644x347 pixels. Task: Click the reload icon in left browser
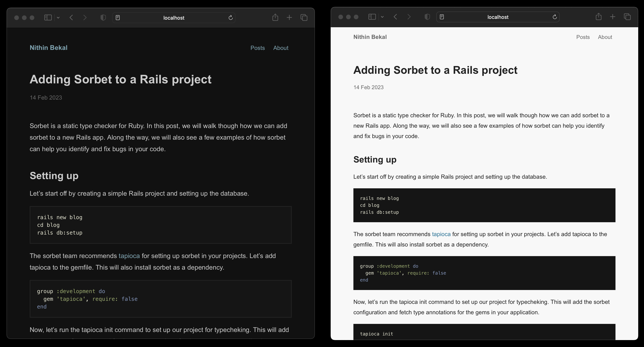[230, 17]
